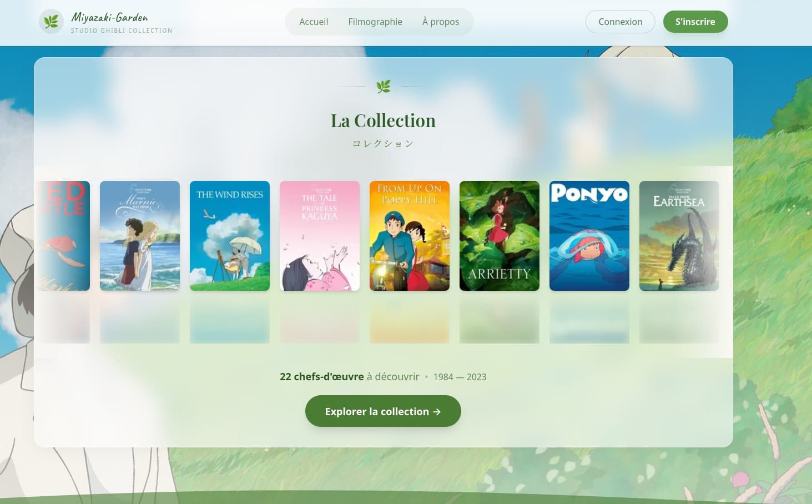Click the Miyazaki-Garden leaf logo icon

point(51,22)
